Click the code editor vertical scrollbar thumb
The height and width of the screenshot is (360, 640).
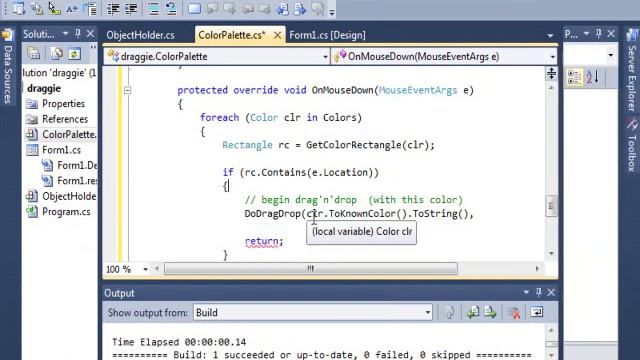[x=551, y=206]
